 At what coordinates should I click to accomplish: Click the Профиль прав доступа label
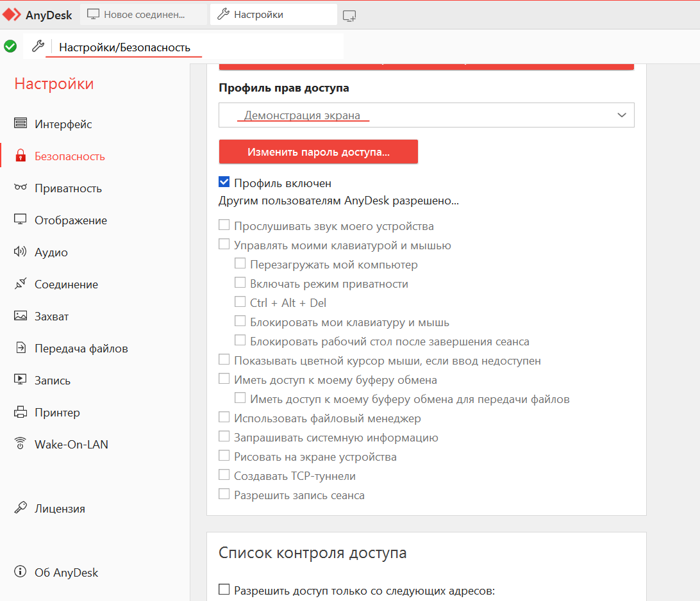click(284, 88)
